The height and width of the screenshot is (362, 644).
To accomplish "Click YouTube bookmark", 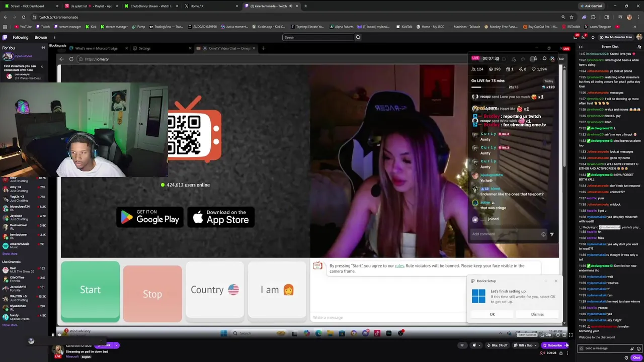I will pos(23,27).
